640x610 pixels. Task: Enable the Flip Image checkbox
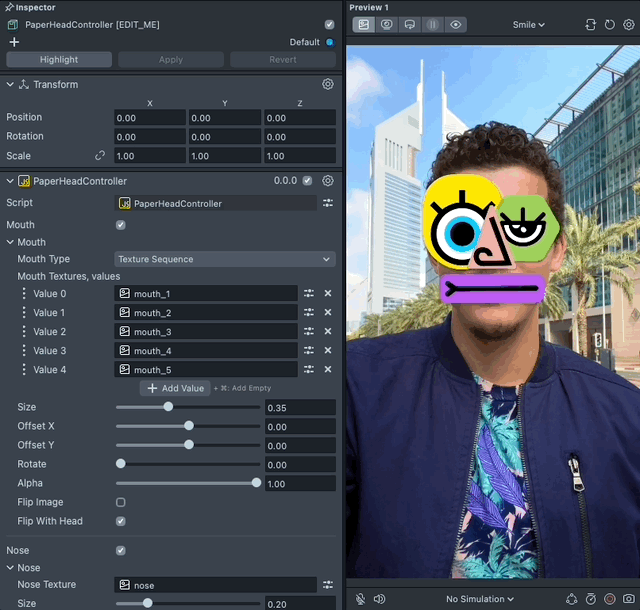tap(121, 502)
